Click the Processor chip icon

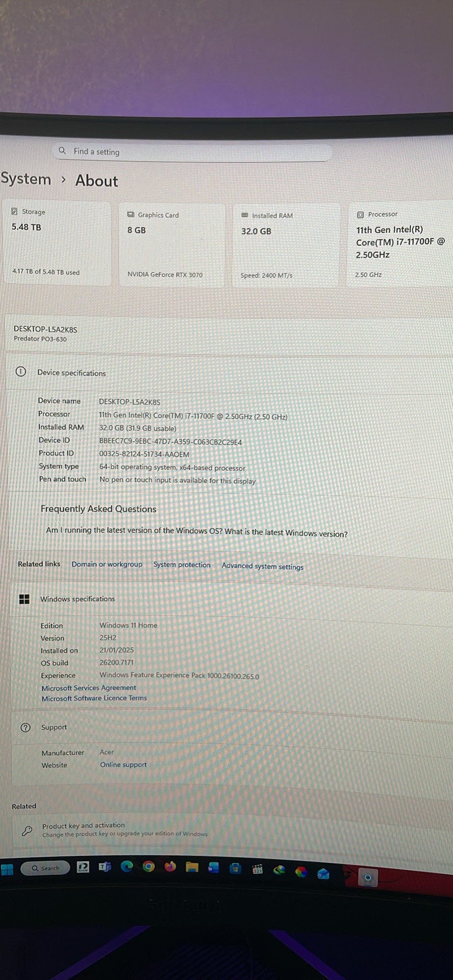coord(360,214)
